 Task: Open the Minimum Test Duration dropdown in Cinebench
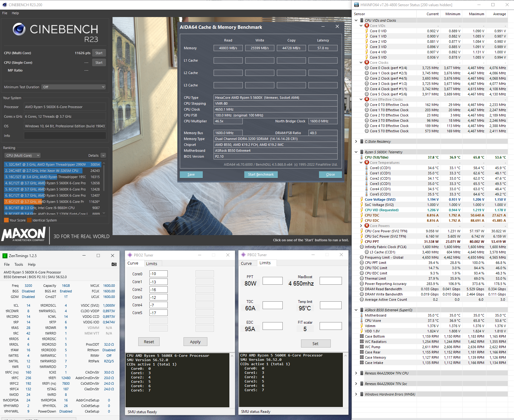(73, 87)
